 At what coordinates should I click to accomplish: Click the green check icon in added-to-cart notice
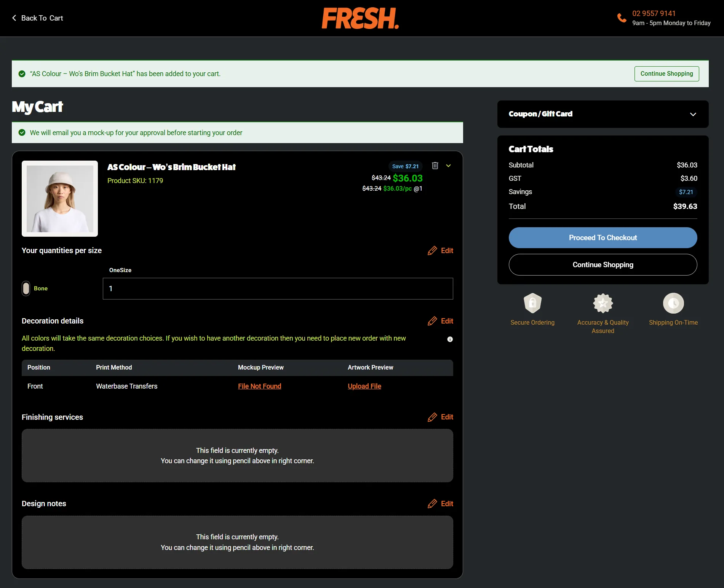(x=22, y=73)
